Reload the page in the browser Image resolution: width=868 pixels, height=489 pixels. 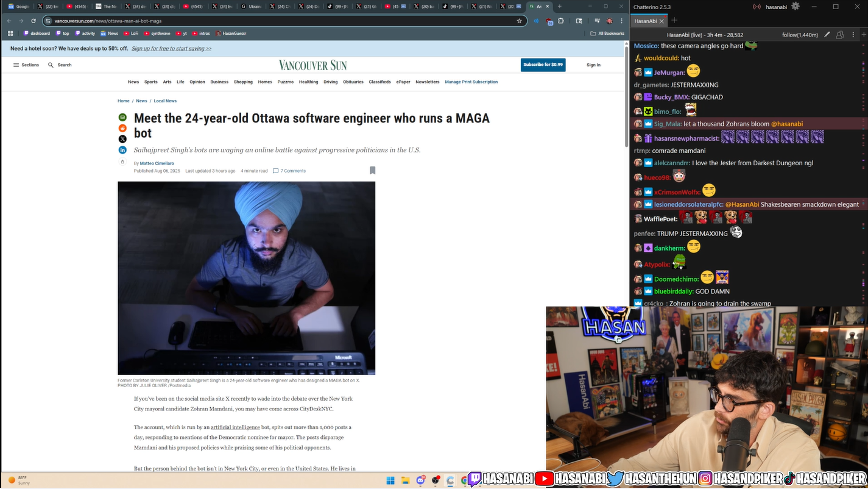coord(34,21)
